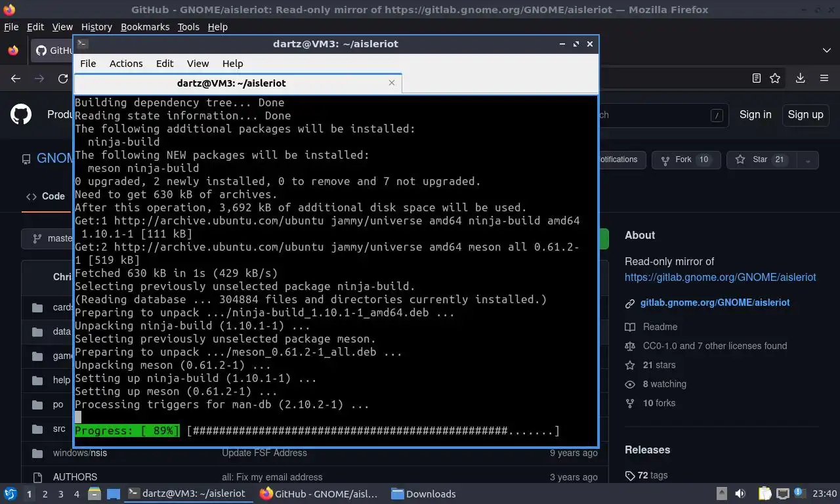Switch to the GitHub Firefox taskbar entry

pyautogui.click(x=319, y=493)
